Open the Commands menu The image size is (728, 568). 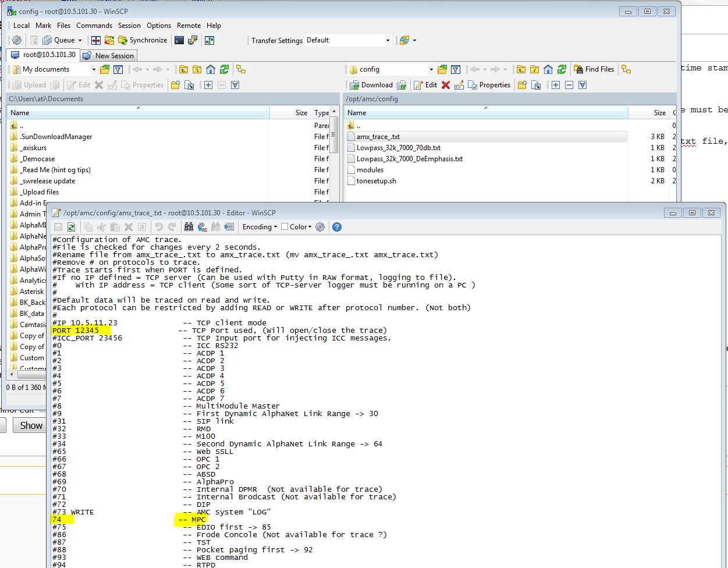[x=94, y=26]
